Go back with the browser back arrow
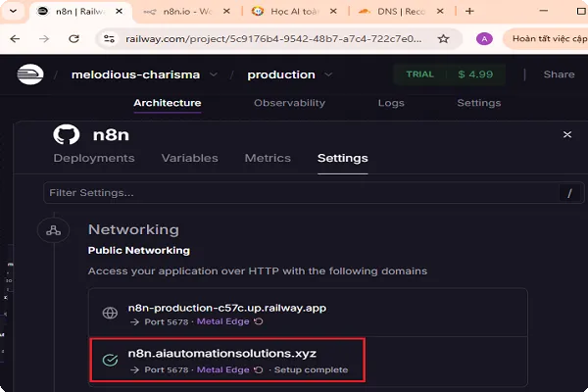 [x=15, y=38]
